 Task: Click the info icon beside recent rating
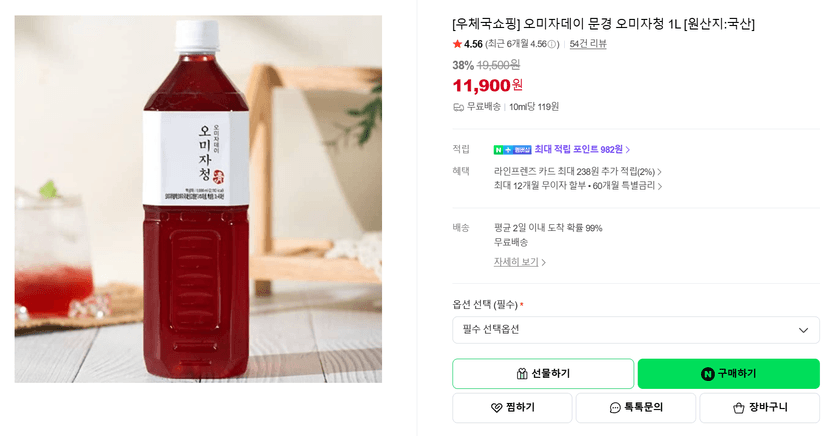pos(552,44)
